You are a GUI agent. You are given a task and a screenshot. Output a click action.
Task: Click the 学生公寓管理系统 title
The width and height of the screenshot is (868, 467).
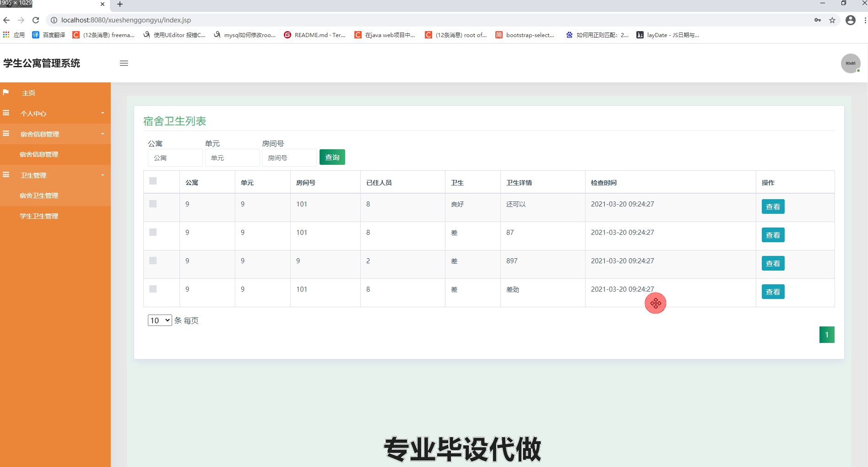42,63
